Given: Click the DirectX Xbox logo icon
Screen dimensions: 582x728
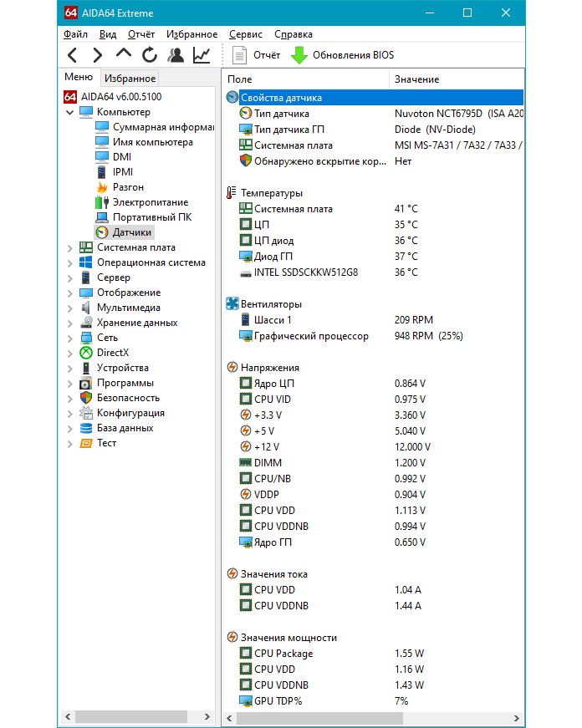Looking at the screenshot, I should coord(86,353).
